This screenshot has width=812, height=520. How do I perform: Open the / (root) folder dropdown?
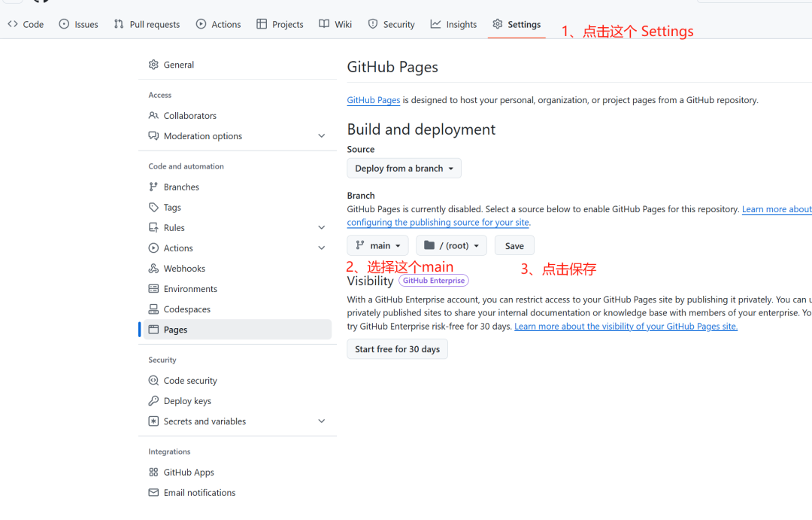click(451, 246)
